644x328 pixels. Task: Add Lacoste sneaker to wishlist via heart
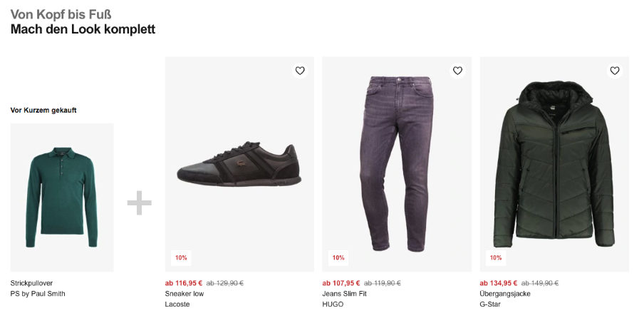(300, 71)
